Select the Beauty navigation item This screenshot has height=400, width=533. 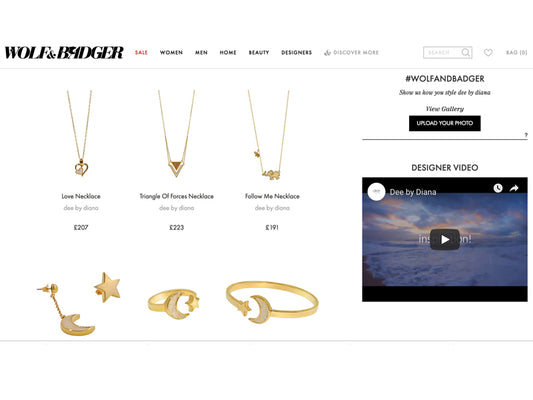pos(259,53)
